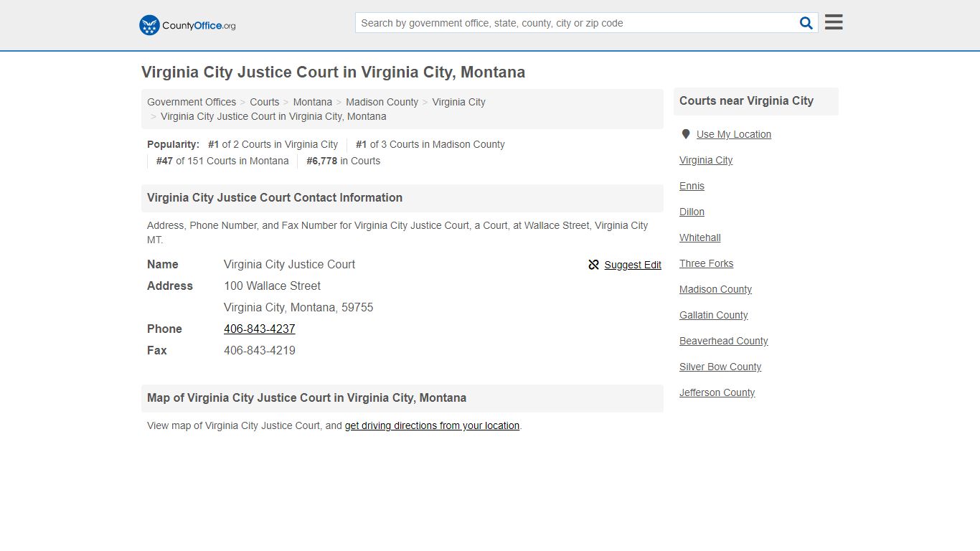This screenshot has width=980, height=551.
Task: Click the Courts near Virginia City heading
Action: (x=746, y=101)
